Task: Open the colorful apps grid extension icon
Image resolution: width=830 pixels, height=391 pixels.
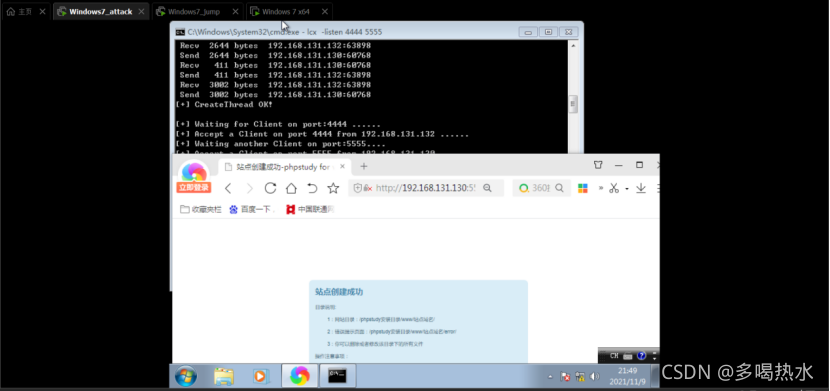Action: click(x=582, y=188)
